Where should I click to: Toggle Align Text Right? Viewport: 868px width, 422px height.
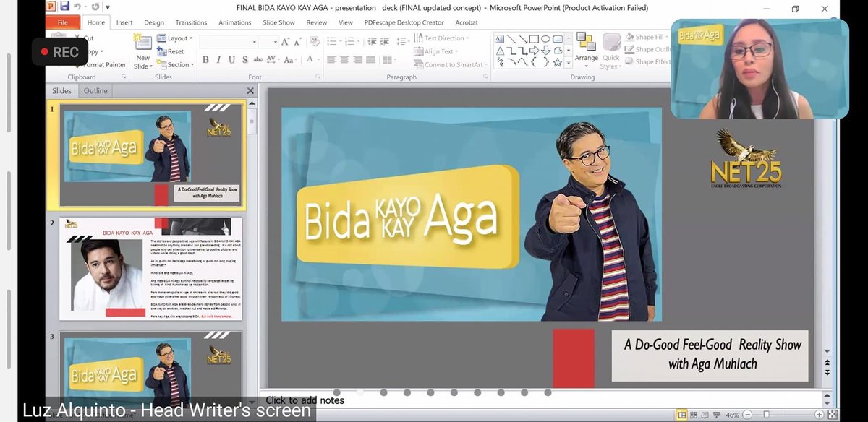point(357,59)
